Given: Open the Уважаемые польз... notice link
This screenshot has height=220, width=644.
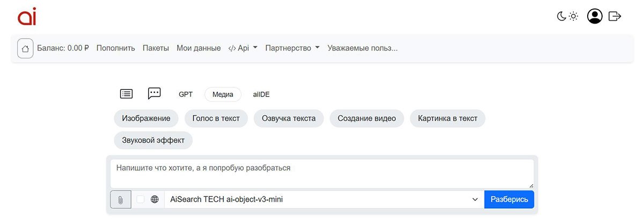Looking at the screenshot, I should click(363, 48).
